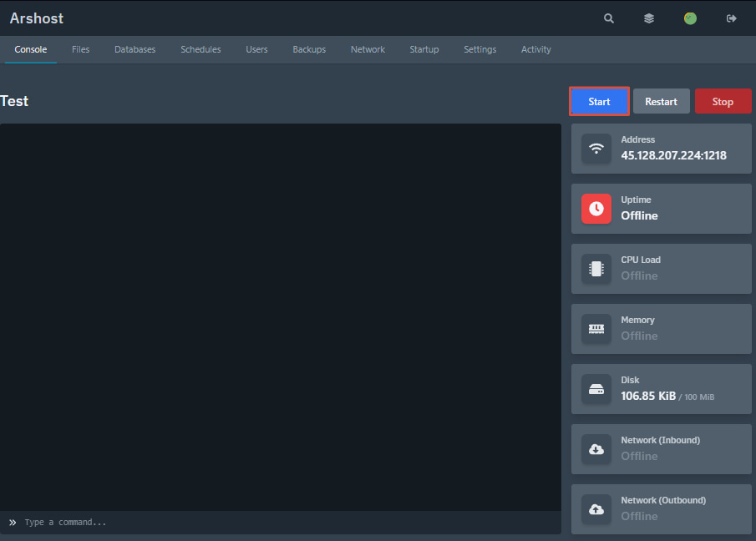Click the sign out icon

[x=732, y=18]
